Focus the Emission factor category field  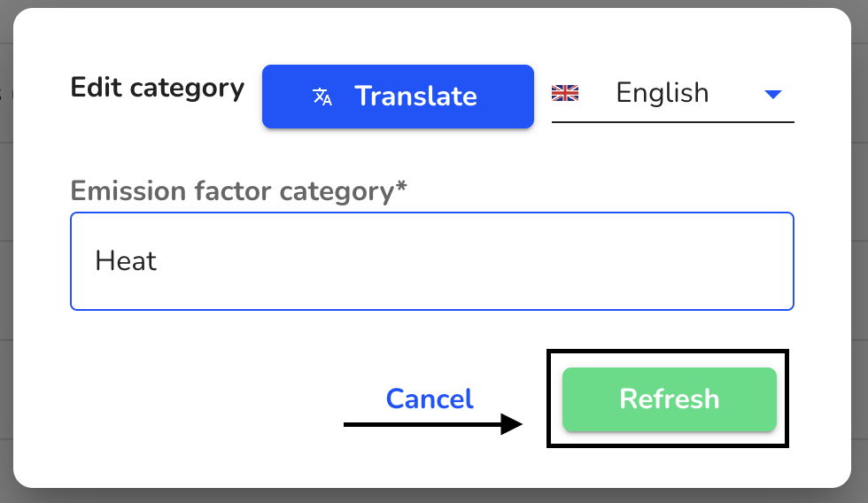[432, 261]
